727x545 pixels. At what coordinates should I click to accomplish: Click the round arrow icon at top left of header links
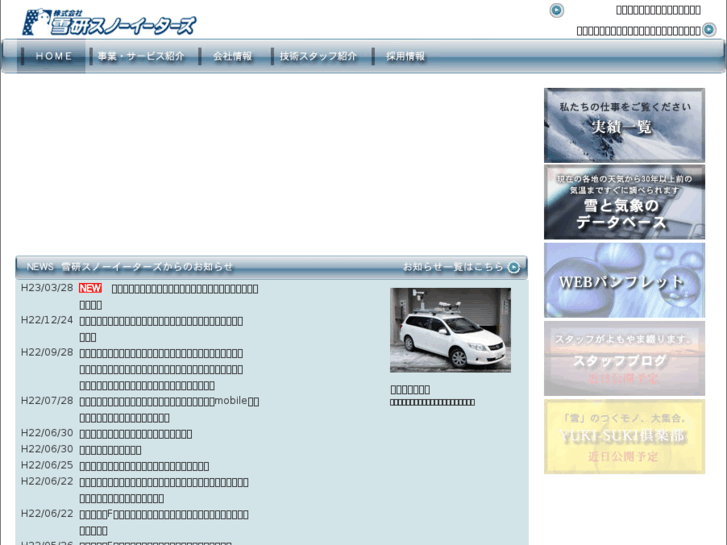click(556, 10)
